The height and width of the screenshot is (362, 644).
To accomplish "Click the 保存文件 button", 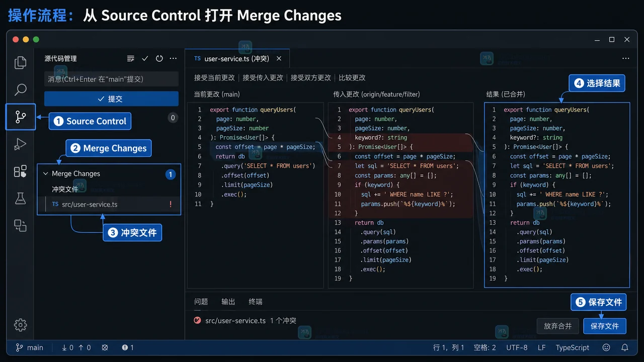I will (x=605, y=326).
